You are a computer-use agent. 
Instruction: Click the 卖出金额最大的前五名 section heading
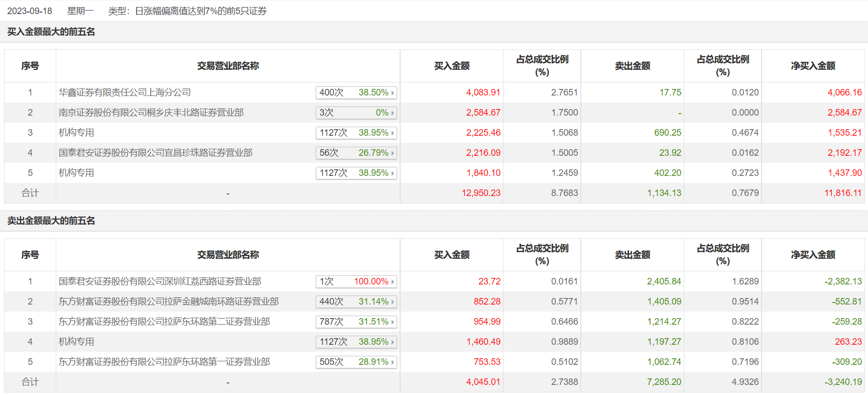point(51,221)
